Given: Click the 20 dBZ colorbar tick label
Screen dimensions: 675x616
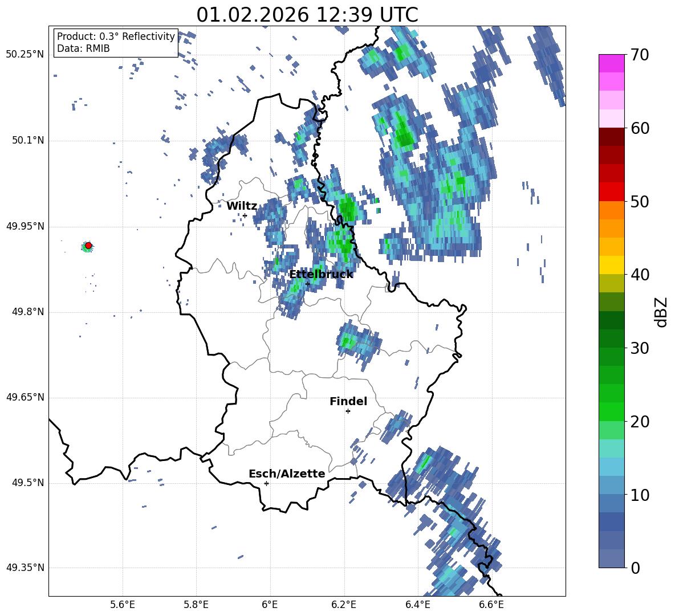Looking at the screenshot, I should tap(640, 422).
